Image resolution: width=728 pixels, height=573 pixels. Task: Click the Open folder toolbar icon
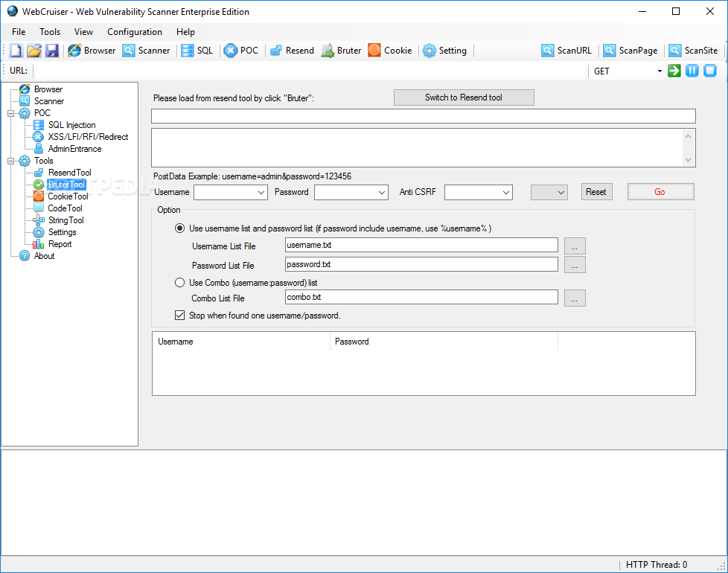pyautogui.click(x=34, y=51)
